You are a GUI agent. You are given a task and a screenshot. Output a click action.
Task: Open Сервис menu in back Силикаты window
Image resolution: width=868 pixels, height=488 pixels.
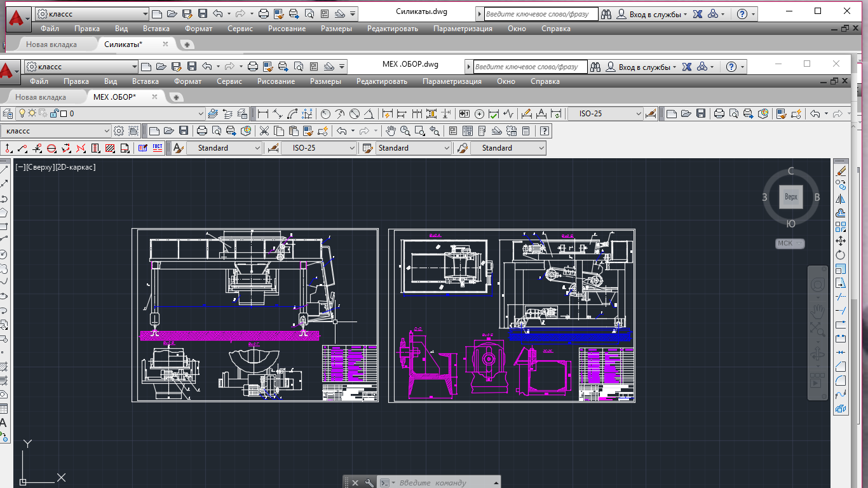pos(239,29)
